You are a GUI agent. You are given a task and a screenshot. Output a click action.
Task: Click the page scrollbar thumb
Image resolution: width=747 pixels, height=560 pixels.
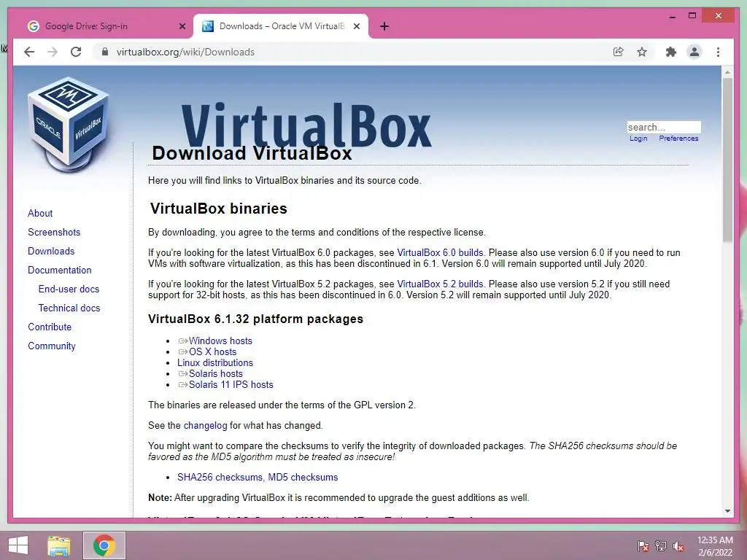(x=727, y=160)
